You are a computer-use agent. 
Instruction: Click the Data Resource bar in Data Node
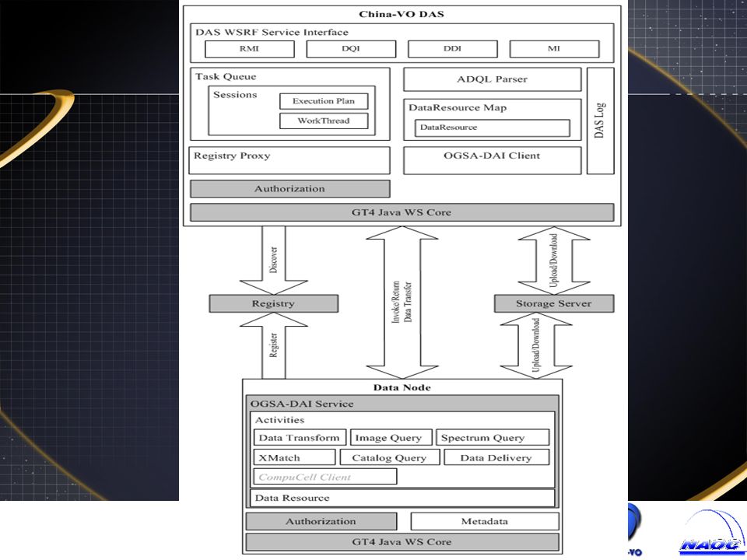point(402,498)
